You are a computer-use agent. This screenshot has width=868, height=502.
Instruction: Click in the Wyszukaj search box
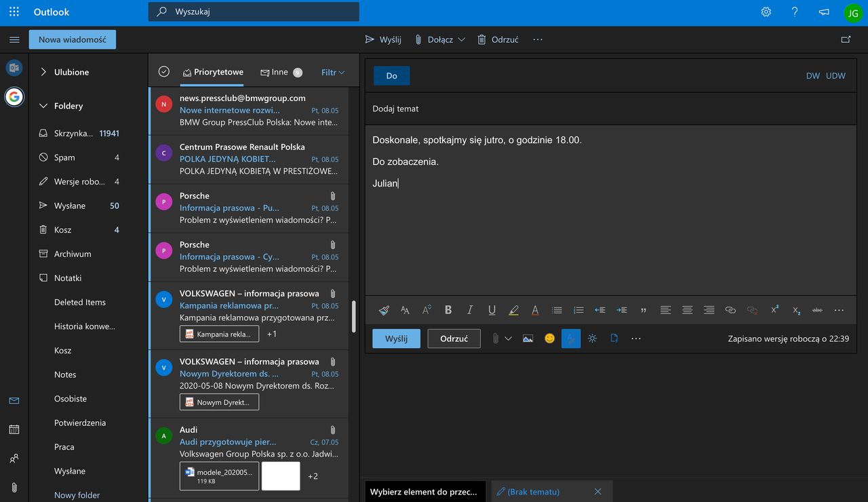click(254, 12)
